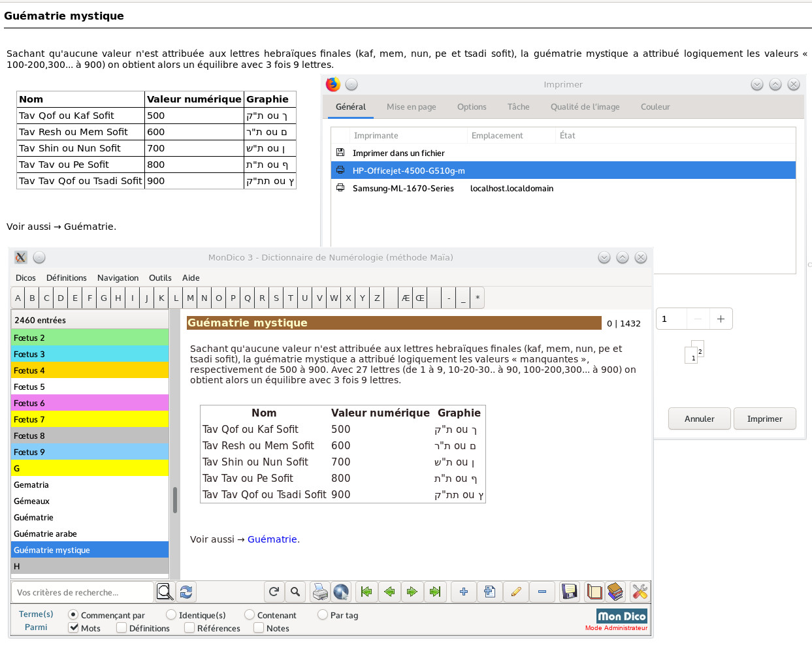Increase copies with the plus stepper

coord(721,319)
